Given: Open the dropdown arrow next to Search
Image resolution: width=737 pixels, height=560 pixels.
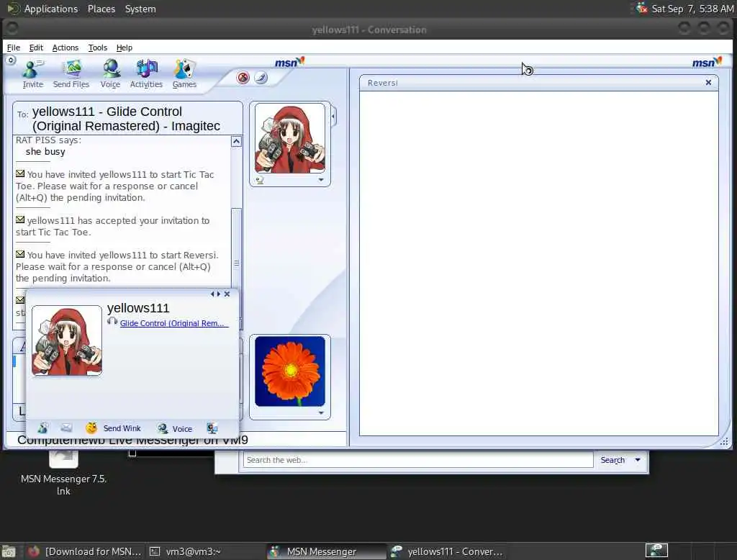Looking at the screenshot, I should point(638,460).
